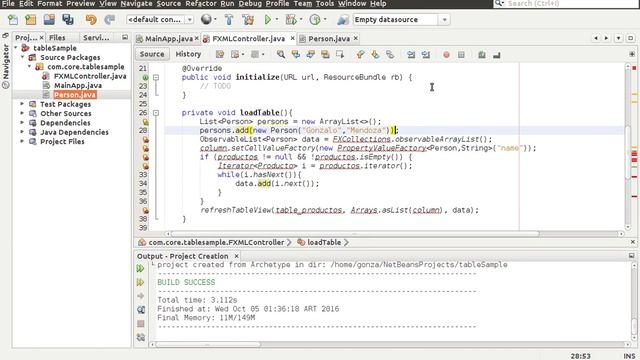Click the Output panel horizontal scrollbar

(208, 344)
